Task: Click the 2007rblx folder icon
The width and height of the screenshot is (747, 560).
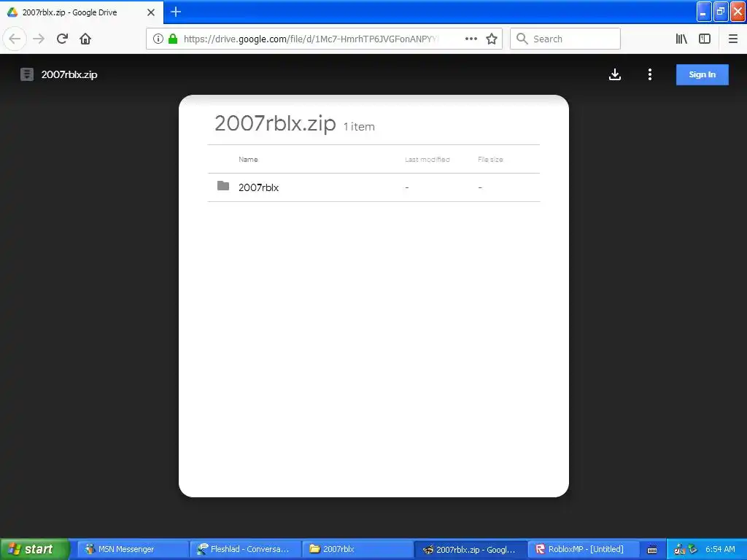Action: 223,186
